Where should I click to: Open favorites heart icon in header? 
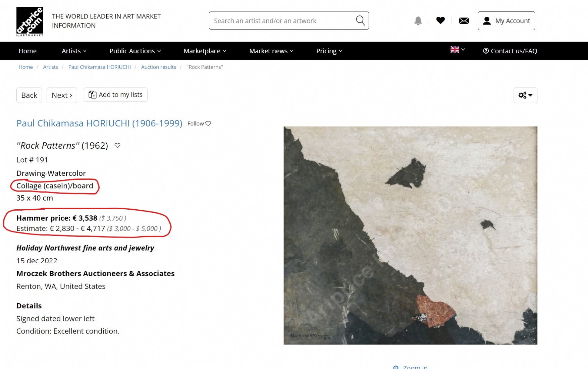coord(440,20)
